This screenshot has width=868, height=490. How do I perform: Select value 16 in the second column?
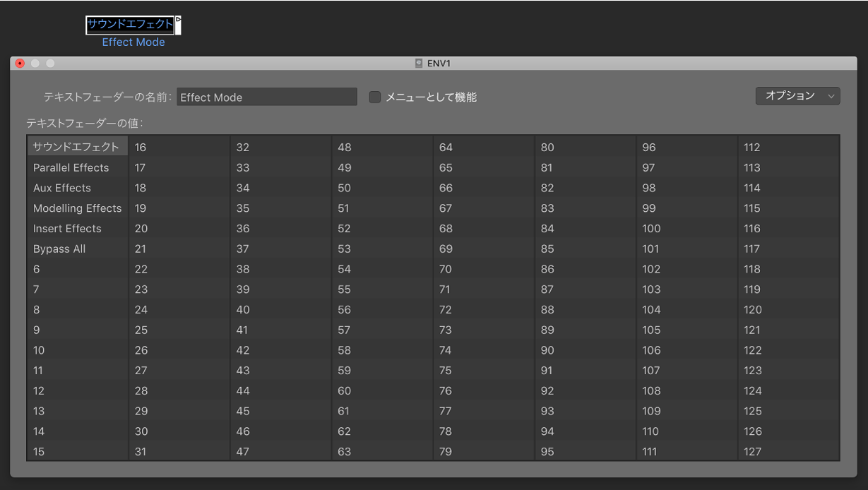[141, 147]
